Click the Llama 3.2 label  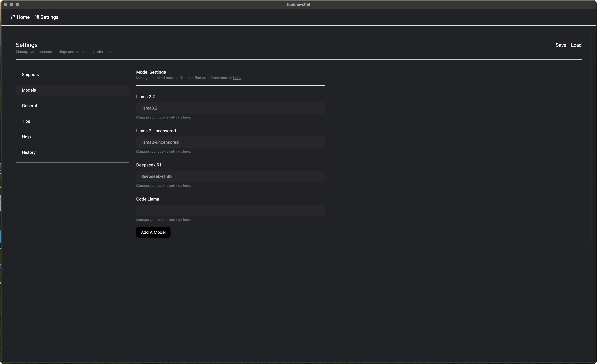[x=145, y=97]
